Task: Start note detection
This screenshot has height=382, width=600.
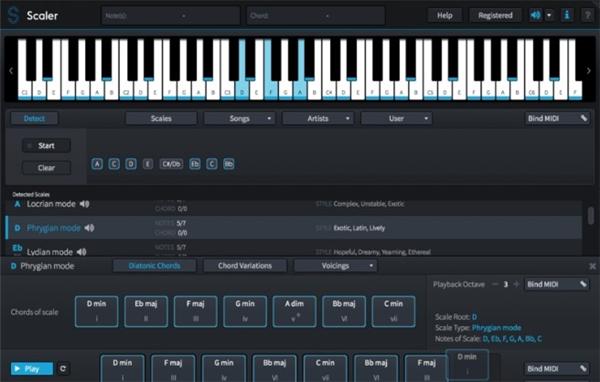Action: 46,146
